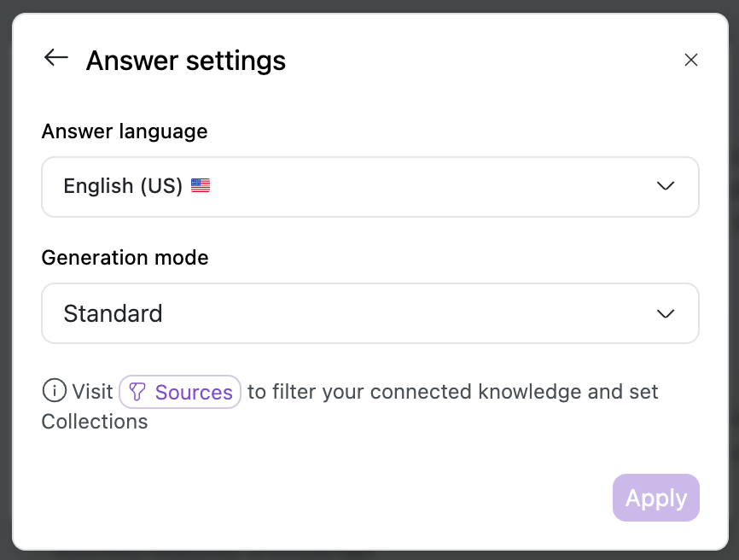This screenshot has width=739, height=560.
Task: Click the Answer language label
Action: pyautogui.click(x=125, y=131)
